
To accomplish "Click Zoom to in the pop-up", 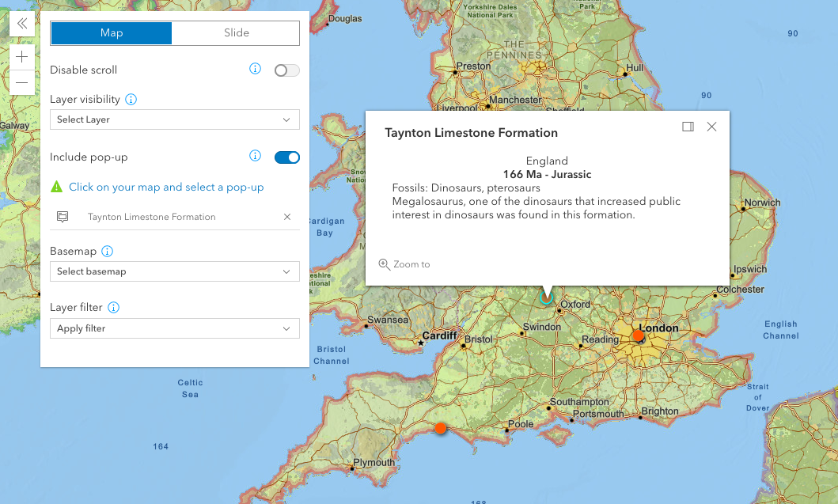I will pyautogui.click(x=405, y=264).
